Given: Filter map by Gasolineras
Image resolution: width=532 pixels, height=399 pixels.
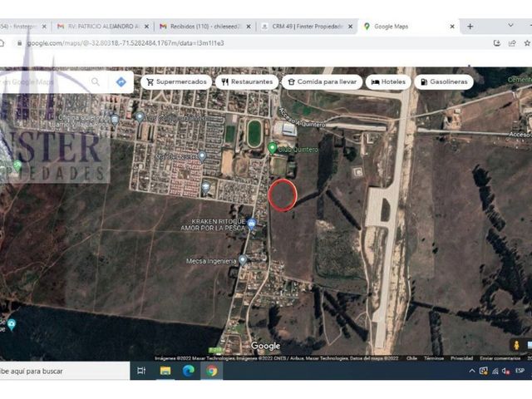Looking at the screenshot, I should click(x=444, y=81).
